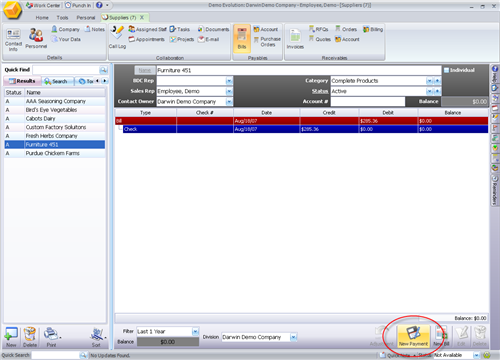Open Receivables Orders

point(346,29)
